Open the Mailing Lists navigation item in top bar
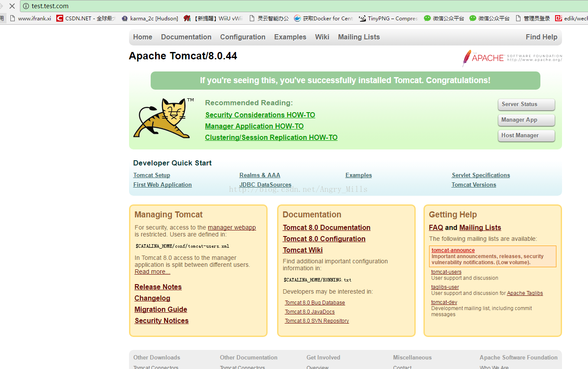588x369 pixels. click(359, 37)
